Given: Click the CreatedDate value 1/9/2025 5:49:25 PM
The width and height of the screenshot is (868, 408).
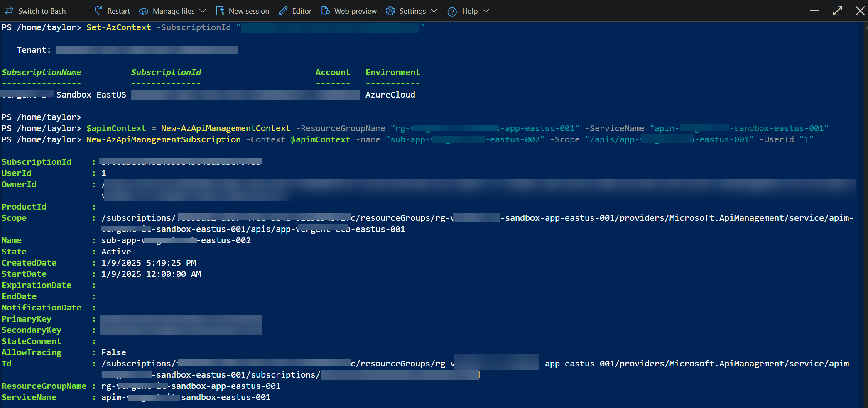Looking at the screenshot, I should [149, 263].
